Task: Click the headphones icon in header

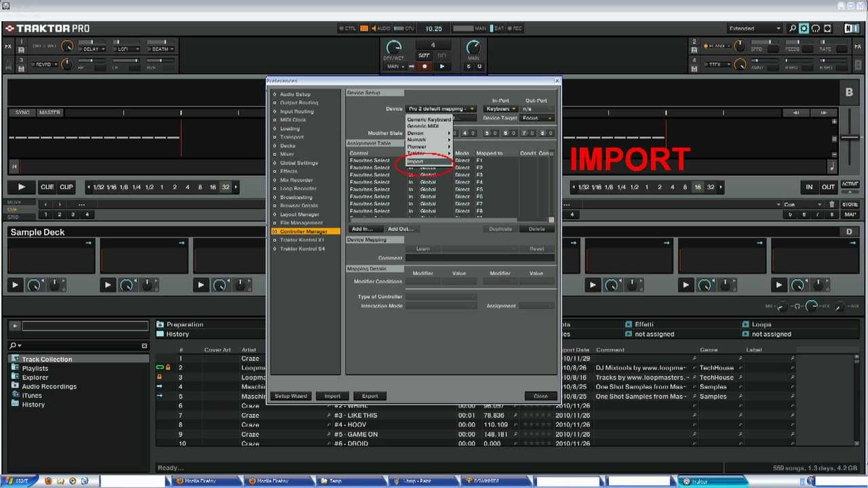Action: pos(816,28)
